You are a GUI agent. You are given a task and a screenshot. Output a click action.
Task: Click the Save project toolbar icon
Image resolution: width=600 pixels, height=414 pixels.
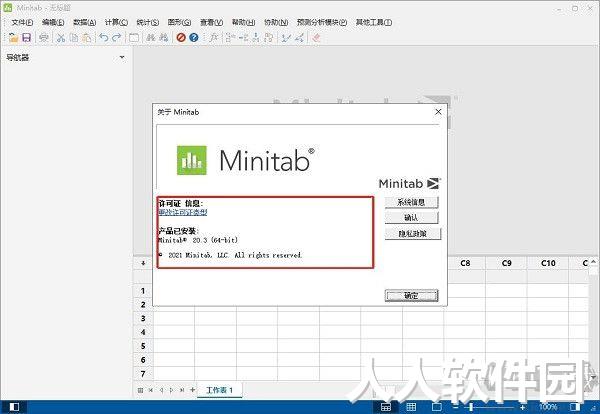coord(26,37)
